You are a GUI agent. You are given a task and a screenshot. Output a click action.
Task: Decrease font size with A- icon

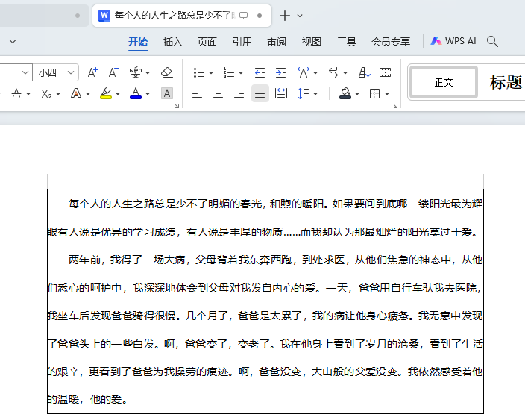113,72
